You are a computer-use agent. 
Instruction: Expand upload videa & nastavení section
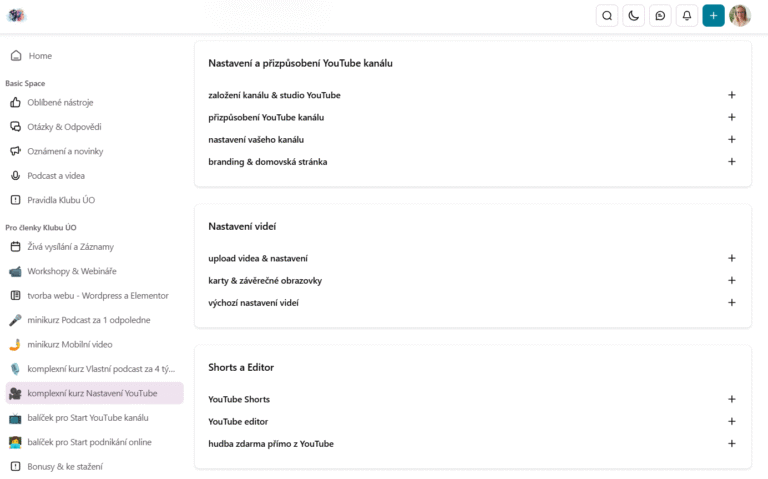point(731,258)
